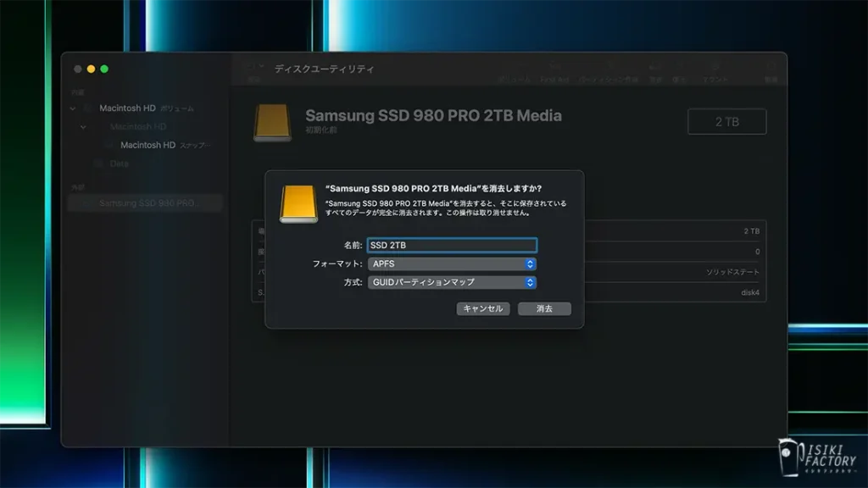868x488 pixels.
Task: Click the キャンセル (Cancel) button
Action: 482,308
